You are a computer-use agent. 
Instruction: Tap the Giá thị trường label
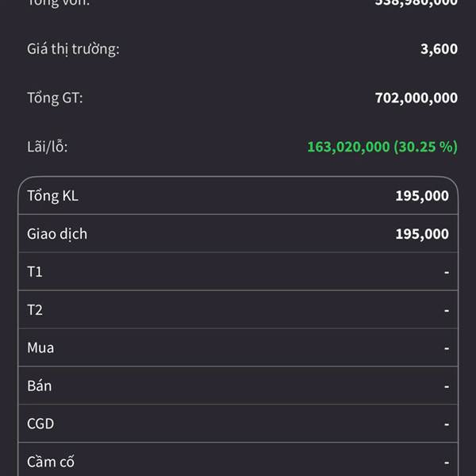pyautogui.click(x=73, y=49)
